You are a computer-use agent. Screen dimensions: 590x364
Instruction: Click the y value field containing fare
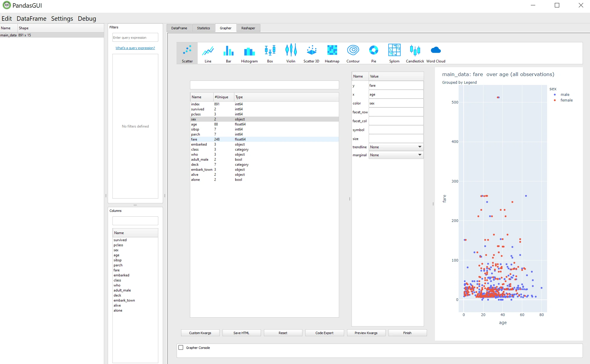point(396,86)
